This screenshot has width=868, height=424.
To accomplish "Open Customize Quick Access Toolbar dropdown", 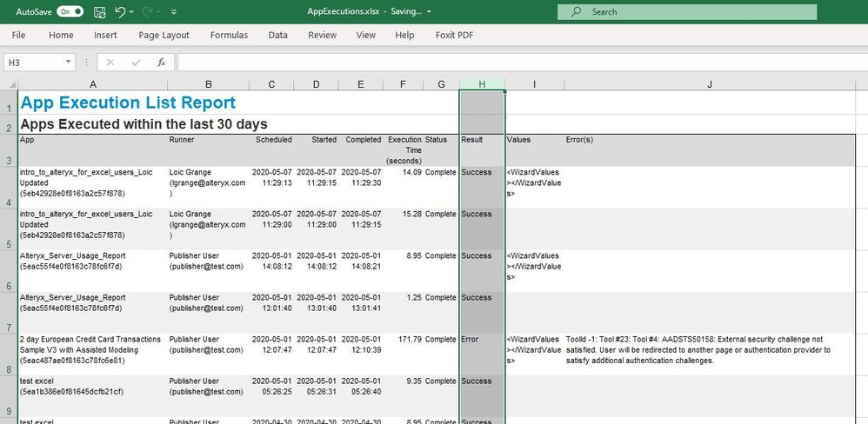I will [174, 11].
